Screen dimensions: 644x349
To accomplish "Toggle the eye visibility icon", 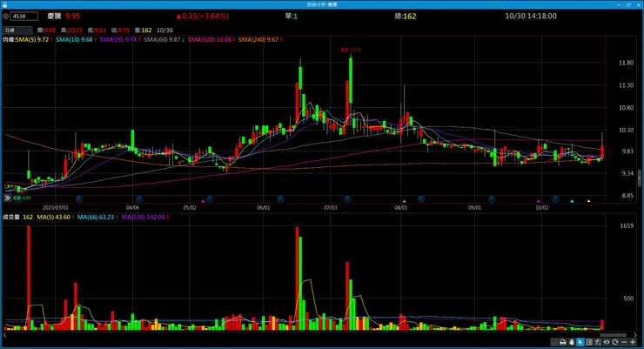I will pos(607,342).
